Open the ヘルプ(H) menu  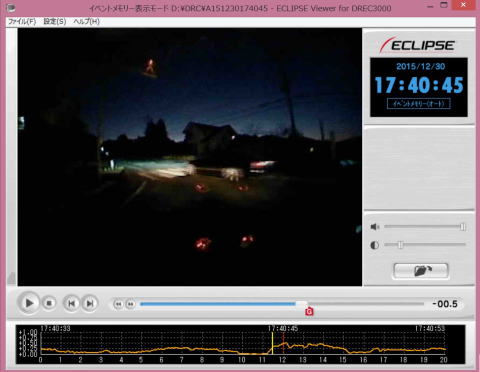(87, 22)
